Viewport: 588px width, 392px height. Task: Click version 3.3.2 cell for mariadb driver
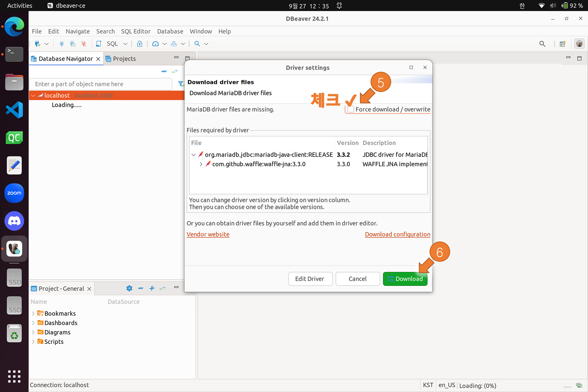pyautogui.click(x=343, y=155)
